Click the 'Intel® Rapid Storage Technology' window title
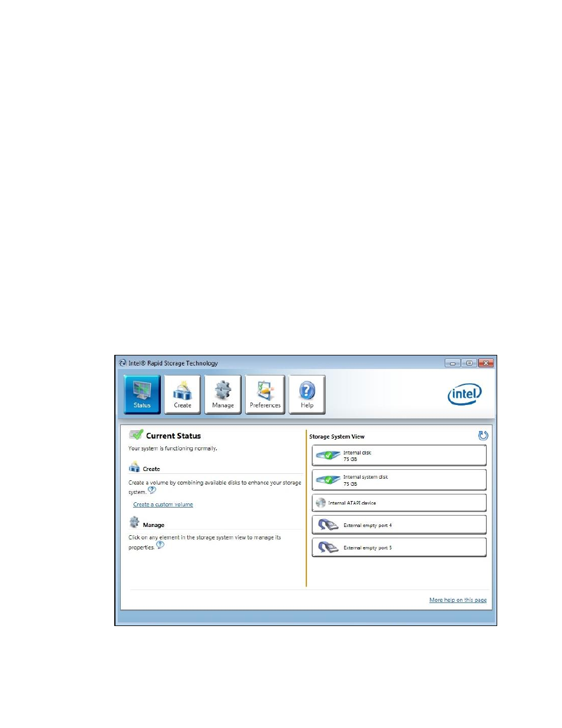Viewport: 562px width, 728px height. [x=173, y=364]
